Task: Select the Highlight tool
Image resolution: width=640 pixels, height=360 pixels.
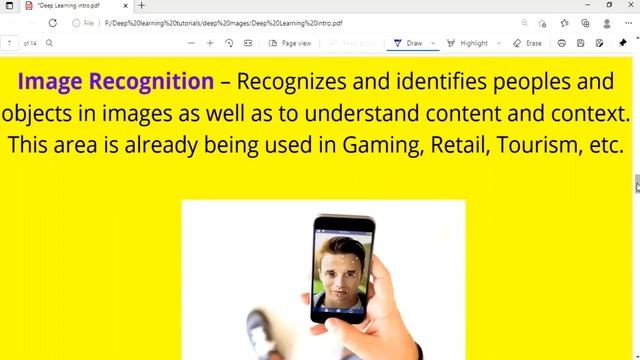Action: coord(467,43)
